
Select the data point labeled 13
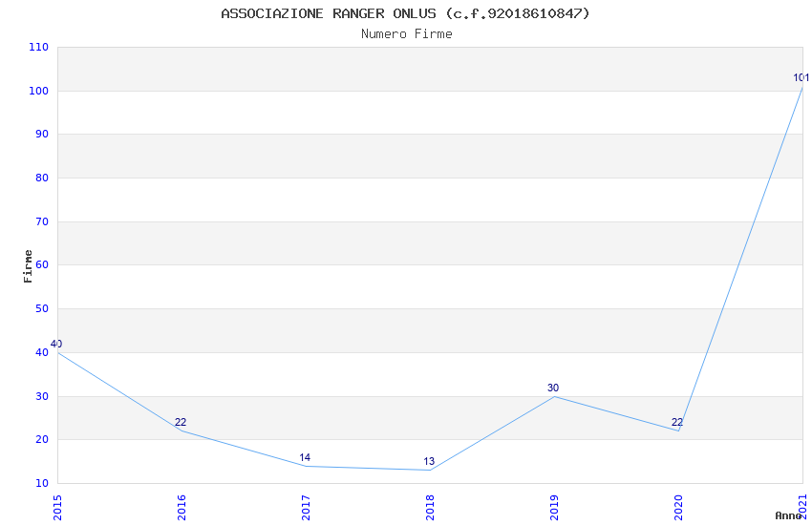point(430,471)
